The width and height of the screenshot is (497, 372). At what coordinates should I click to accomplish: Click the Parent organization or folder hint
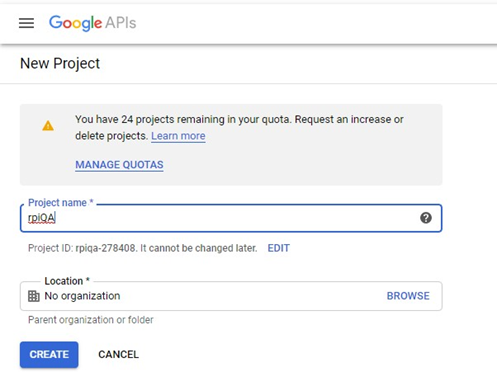[x=91, y=320]
